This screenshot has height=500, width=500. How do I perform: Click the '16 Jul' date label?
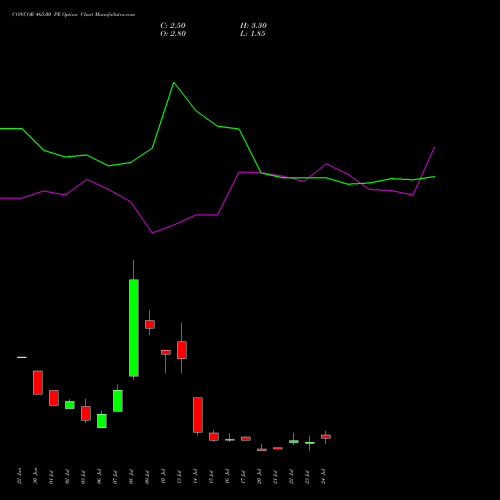click(227, 476)
